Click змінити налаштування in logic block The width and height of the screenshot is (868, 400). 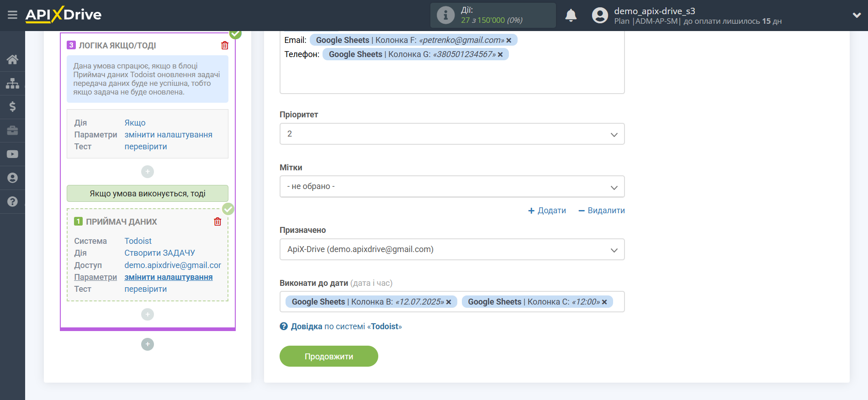(169, 135)
